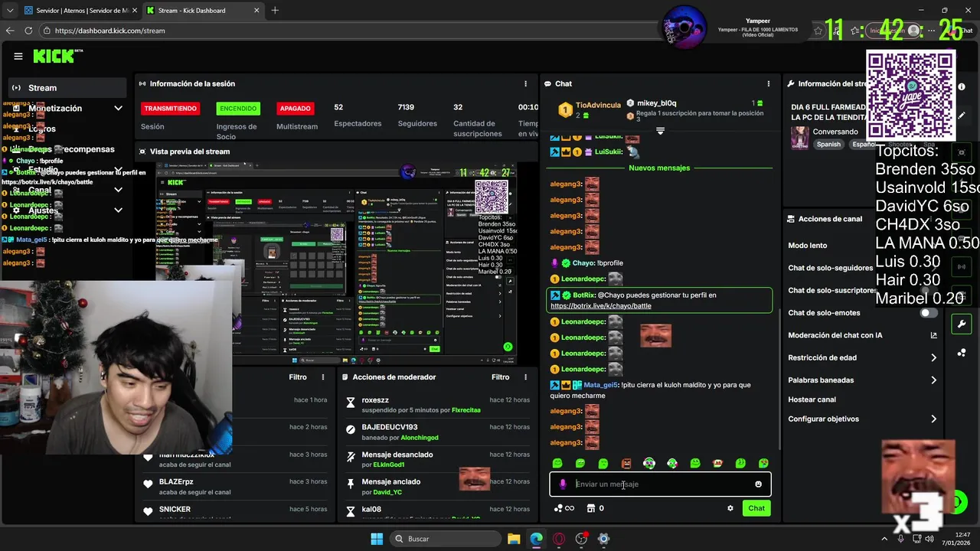The height and width of the screenshot is (551, 980).
Task: Open the Acciones de moderador three-dot menu
Action: tap(525, 377)
